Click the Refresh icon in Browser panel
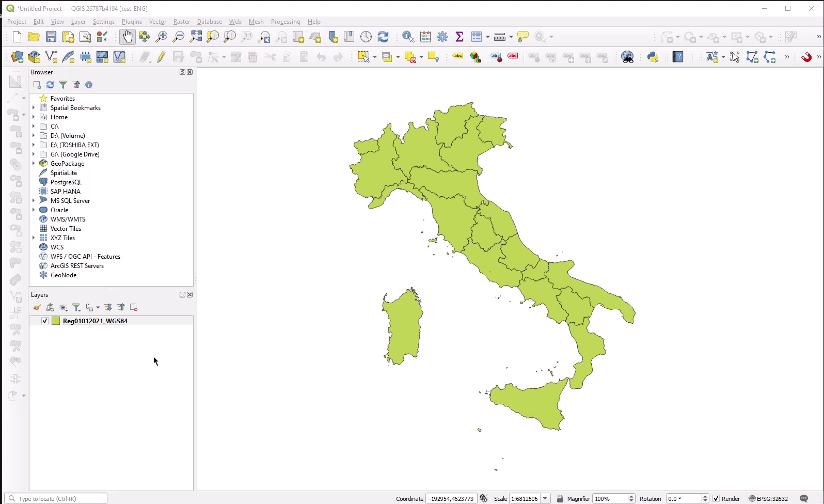 coord(50,85)
